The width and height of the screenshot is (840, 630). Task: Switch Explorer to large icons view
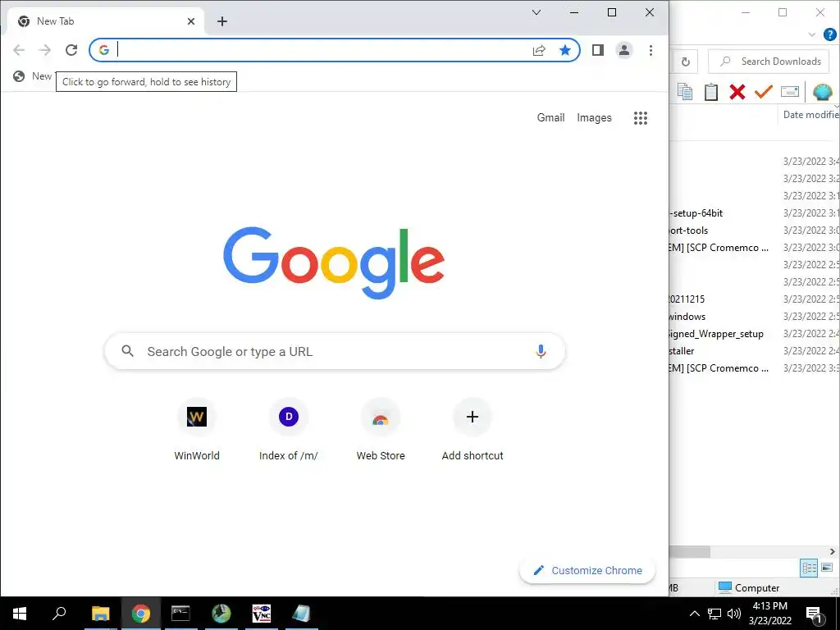click(x=827, y=568)
